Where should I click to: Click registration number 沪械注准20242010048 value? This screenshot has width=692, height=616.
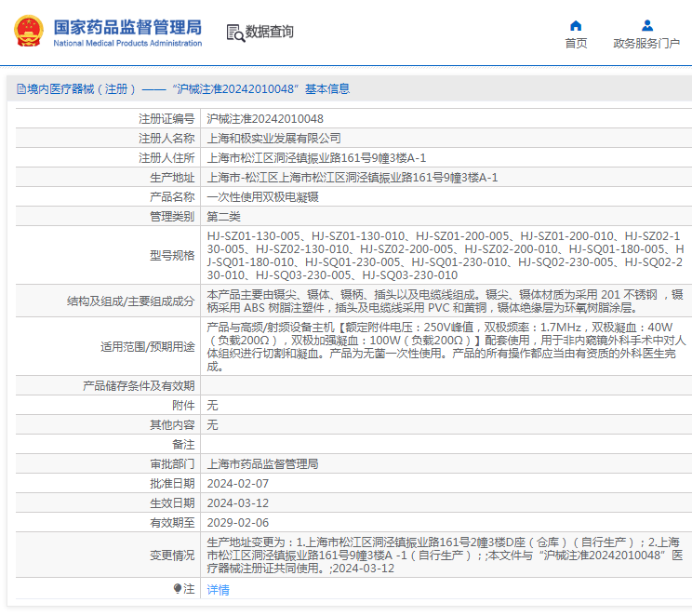click(265, 119)
